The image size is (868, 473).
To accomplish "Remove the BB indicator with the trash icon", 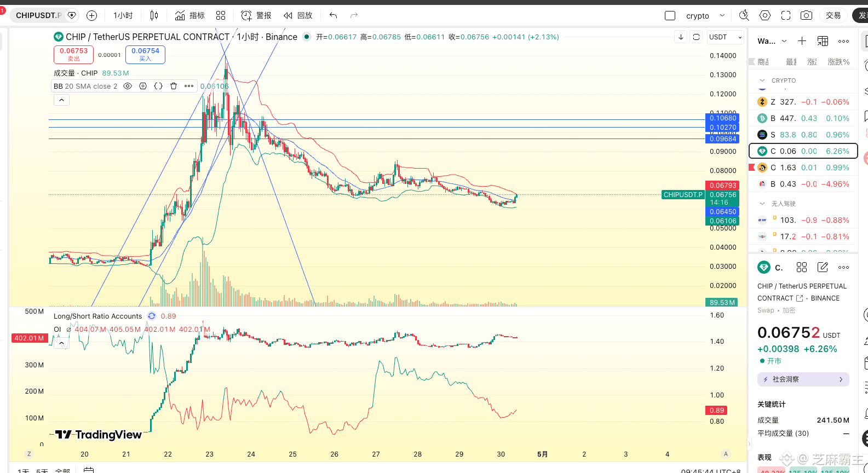I will [x=174, y=86].
